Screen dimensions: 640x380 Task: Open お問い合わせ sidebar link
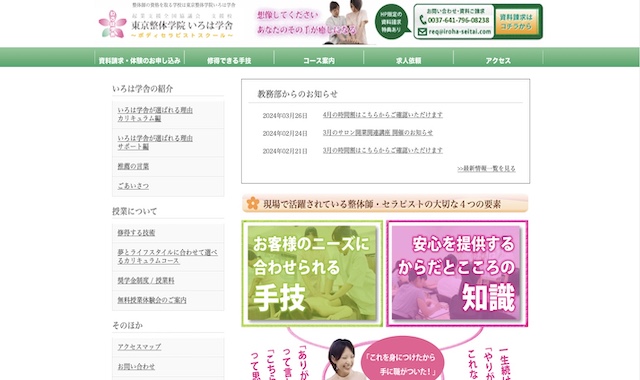(x=136, y=367)
